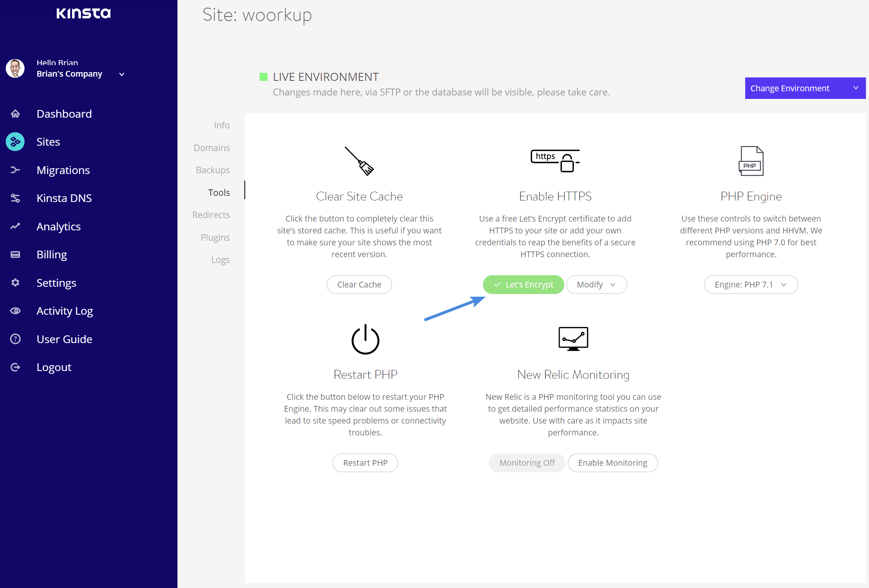Click the Settings gear icon

tap(15, 283)
